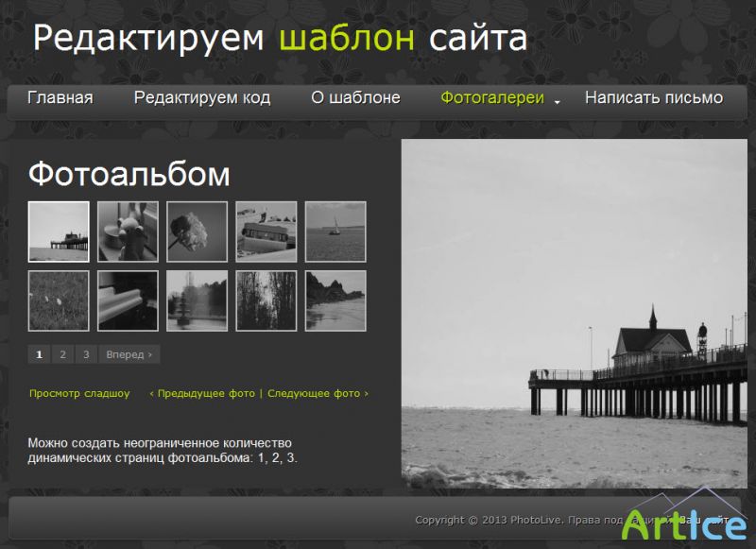Open the pier photo thumbnail
Image resolution: width=756 pixels, height=549 pixels.
pos(59,232)
